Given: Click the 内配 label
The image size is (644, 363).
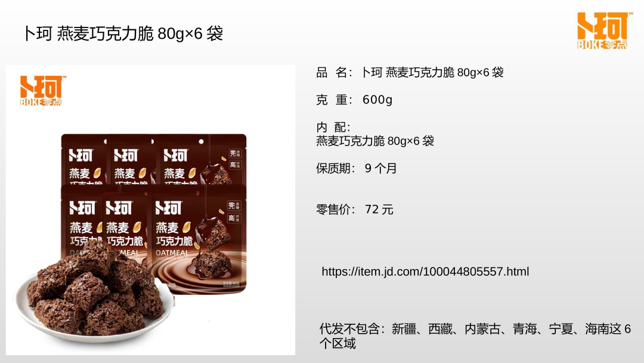Looking at the screenshot, I should tap(333, 127).
